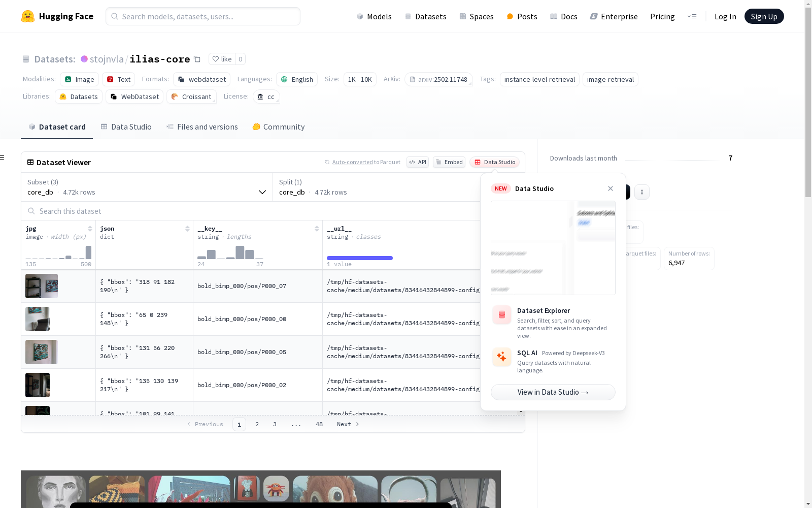This screenshot has width=812, height=508.
Task: Open the Posts page
Action: 522,16
